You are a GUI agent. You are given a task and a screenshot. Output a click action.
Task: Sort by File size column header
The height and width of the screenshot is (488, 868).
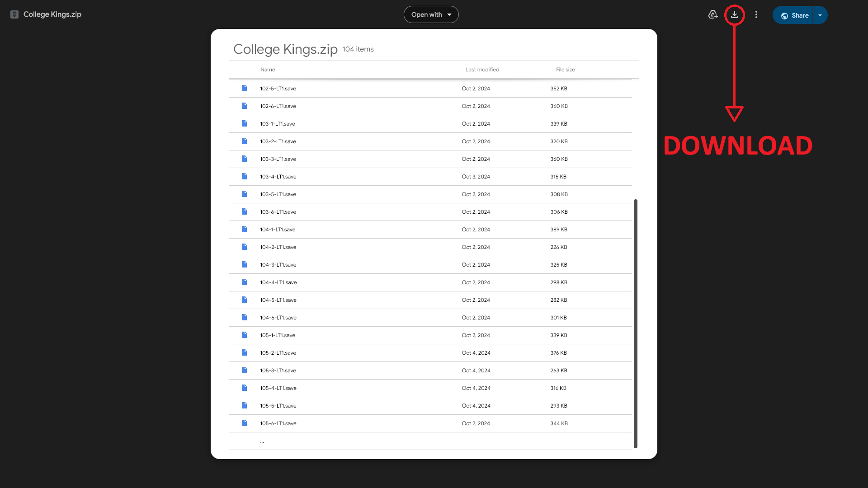tap(566, 70)
